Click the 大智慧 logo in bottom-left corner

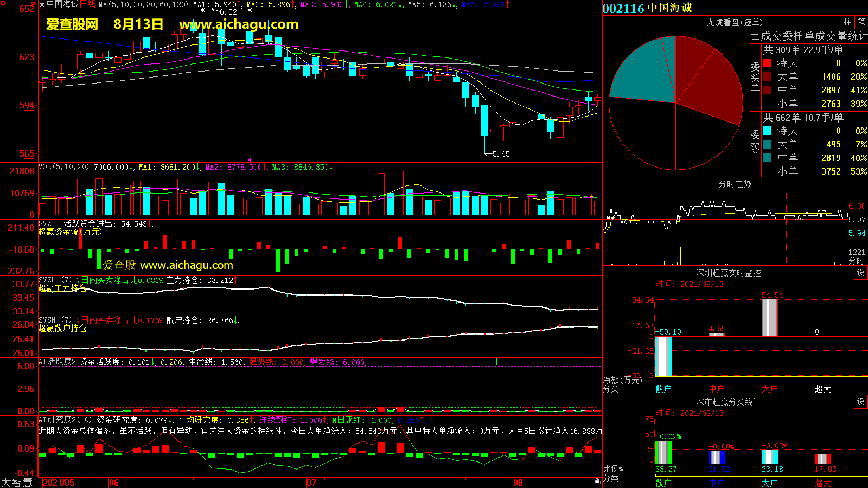[17, 483]
